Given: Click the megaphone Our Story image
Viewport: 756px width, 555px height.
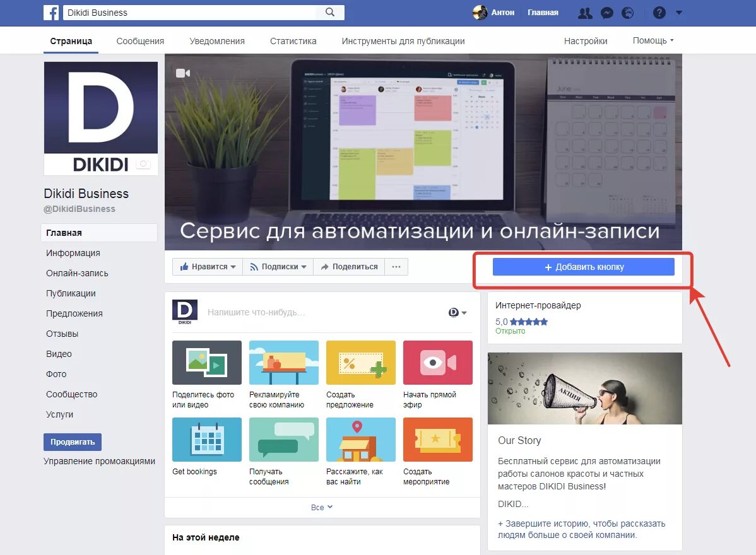Looking at the screenshot, I should point(585,389).
